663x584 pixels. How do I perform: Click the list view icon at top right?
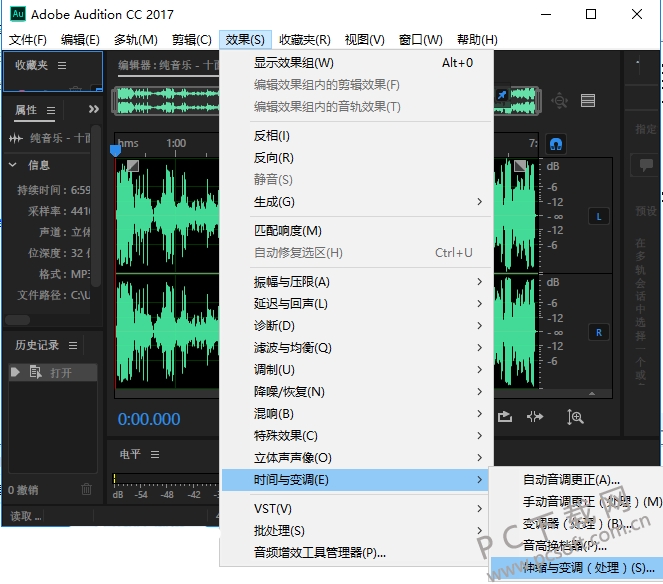coord(588,100)
